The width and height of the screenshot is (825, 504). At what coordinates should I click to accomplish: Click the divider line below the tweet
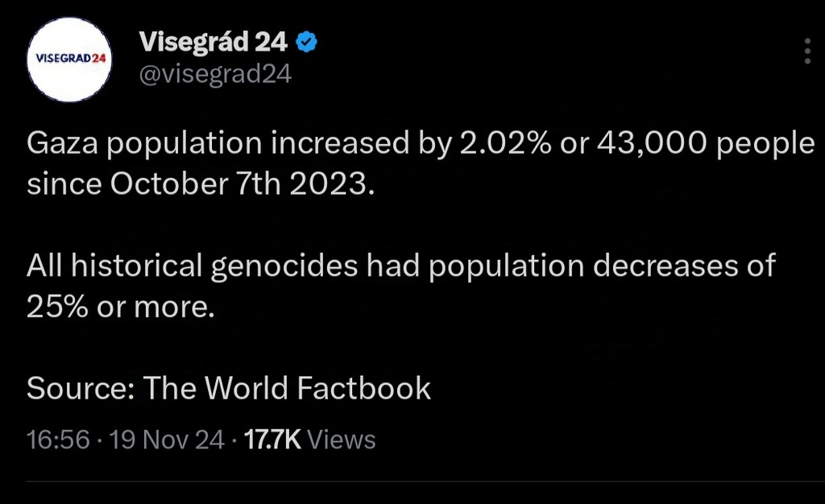425,481
